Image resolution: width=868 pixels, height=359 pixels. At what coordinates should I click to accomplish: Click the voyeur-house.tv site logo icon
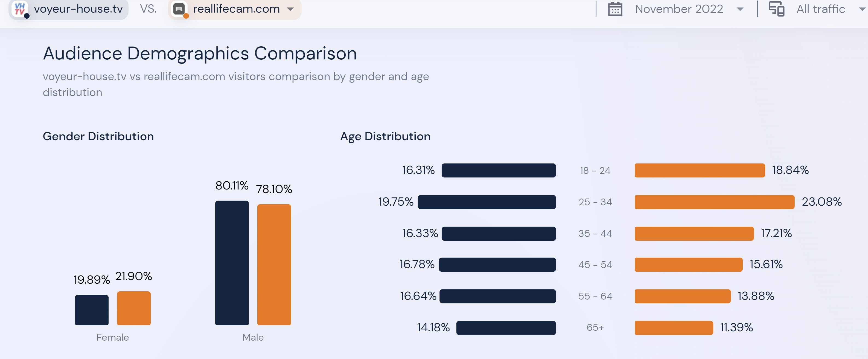[x=20, y=8]
